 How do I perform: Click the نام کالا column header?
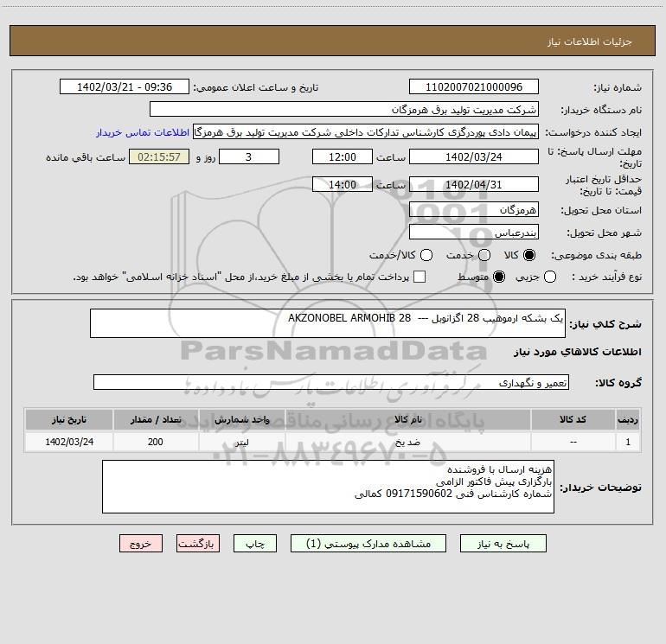point(407,419)
